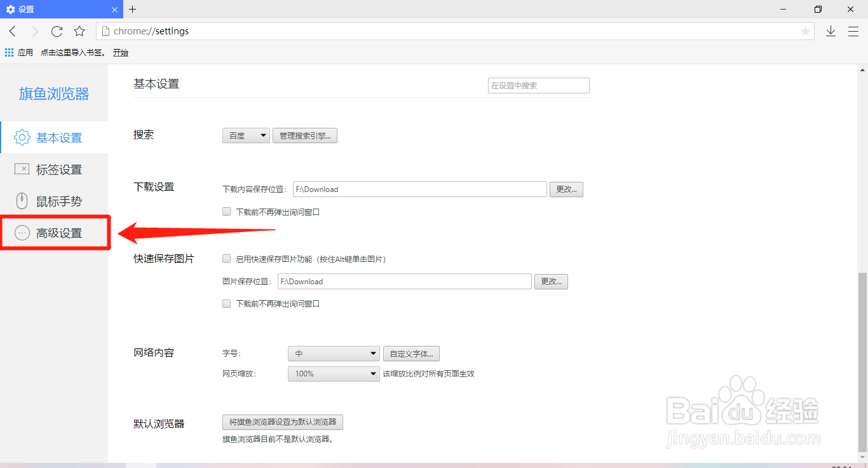868x468 pixels.
Task: Click the 旗鱼浏览器目前不是默认浏览器。 text
Action: pyautogui.click(x=278, y=439)
